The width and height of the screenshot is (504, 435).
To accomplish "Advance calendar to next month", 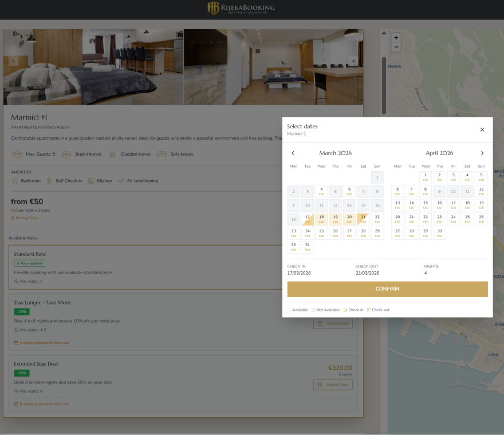I will tap(482, 153).
